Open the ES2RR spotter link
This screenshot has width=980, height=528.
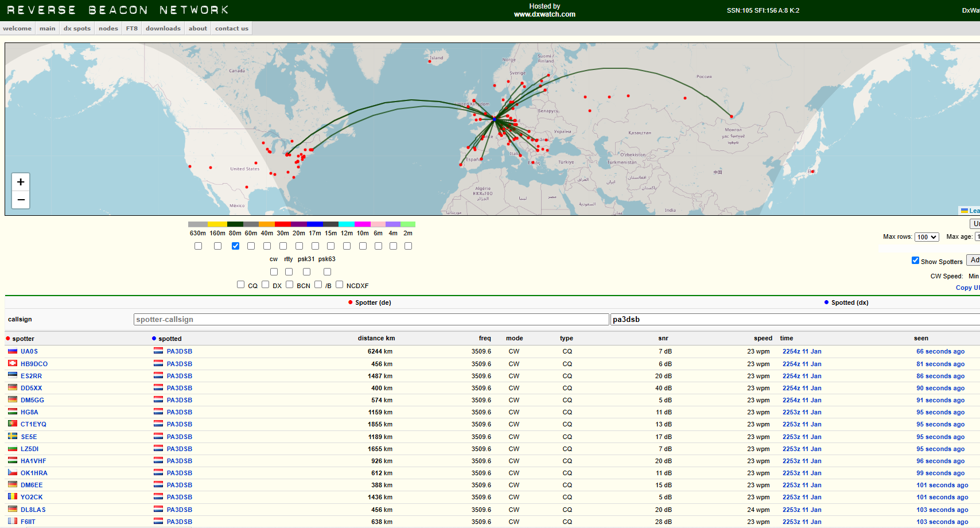point(31,376)
